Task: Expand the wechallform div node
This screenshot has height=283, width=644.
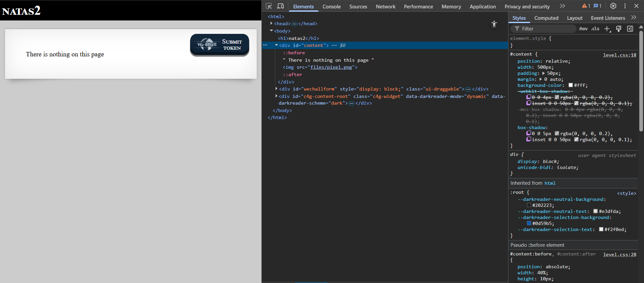Action: click(x=276, y=89)
